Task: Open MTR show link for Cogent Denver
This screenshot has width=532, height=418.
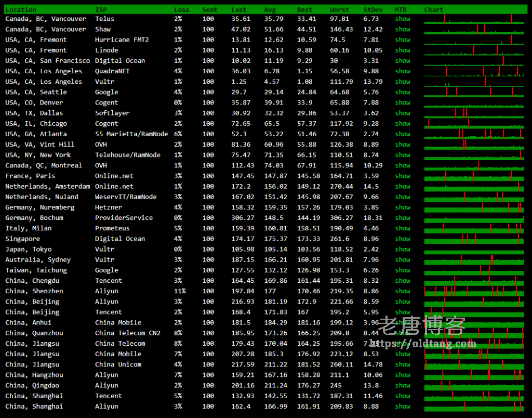Action: tap(402, 103)
